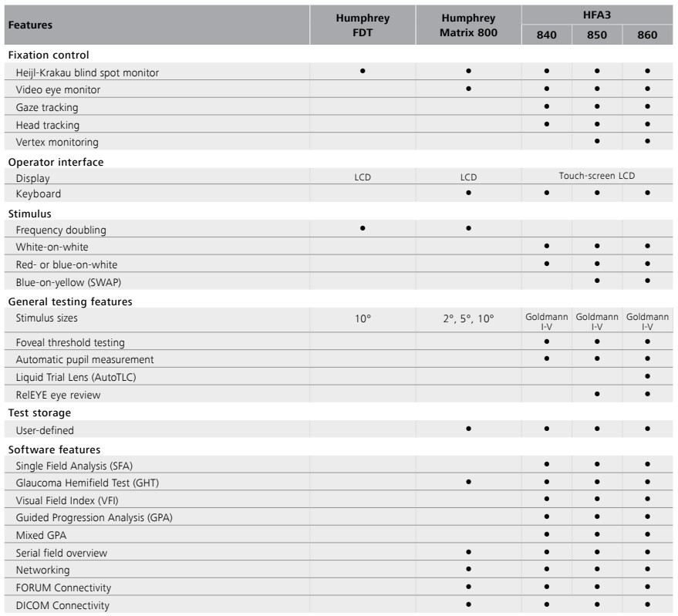Click the Software features section heading
Image resolution: width=678 pixels, height=616 pixels.
54,449
